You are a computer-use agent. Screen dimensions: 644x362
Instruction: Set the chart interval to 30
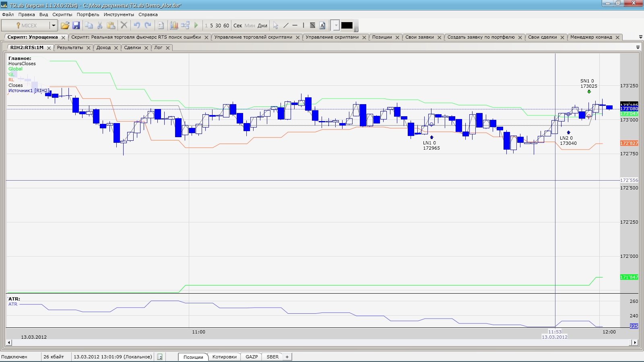(218, 25)
